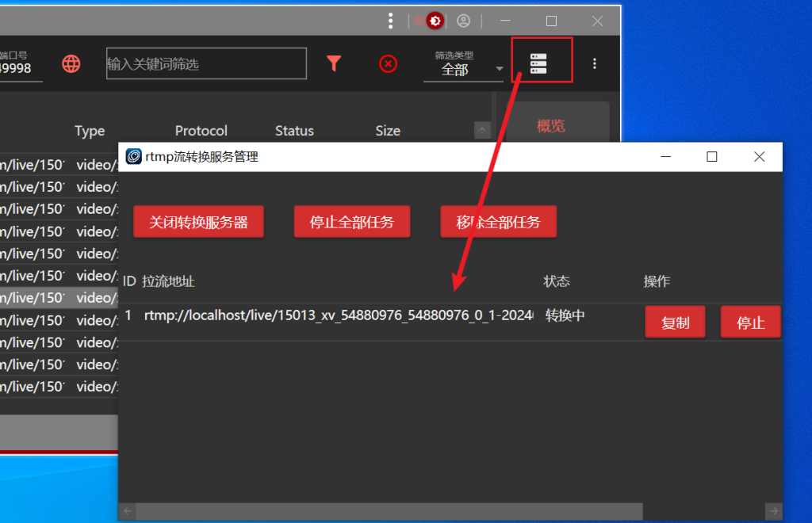Click the 转换中 status text

point(565,315)
